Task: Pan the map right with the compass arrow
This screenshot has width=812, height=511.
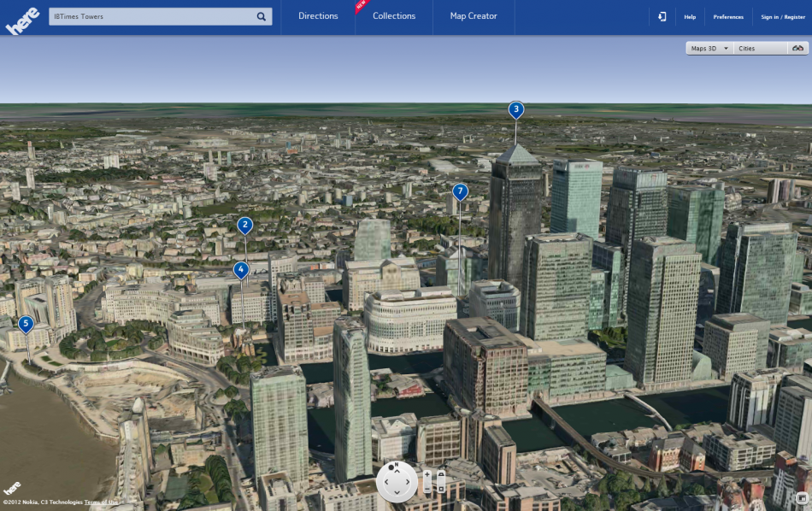Action: tap(408, 482)
